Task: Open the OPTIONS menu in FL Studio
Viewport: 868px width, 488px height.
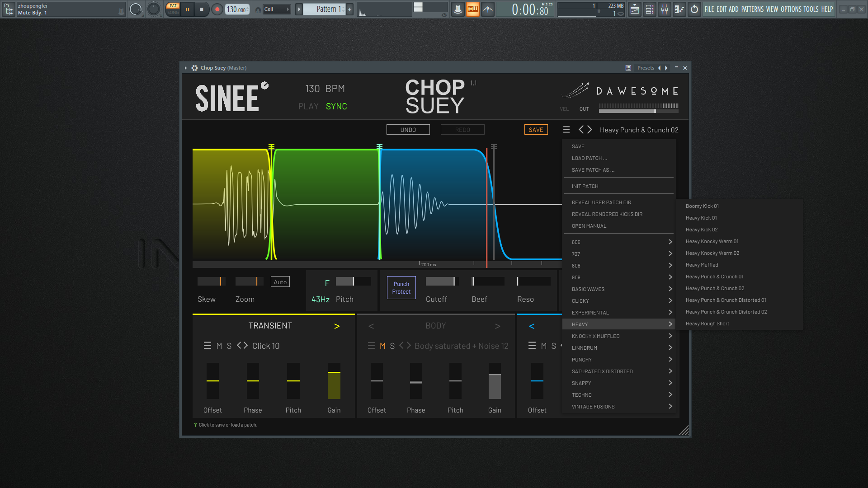Action: 791,9
